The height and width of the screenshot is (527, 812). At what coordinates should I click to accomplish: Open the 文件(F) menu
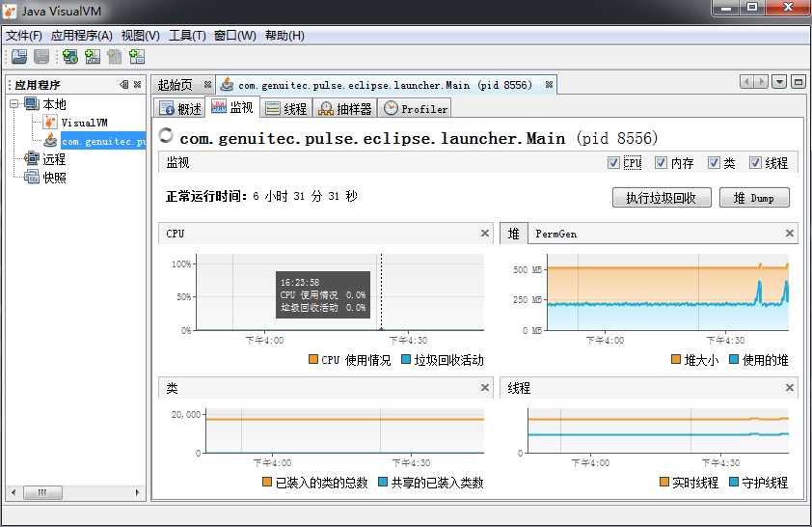pyautogui.click(x=24, y=36)
